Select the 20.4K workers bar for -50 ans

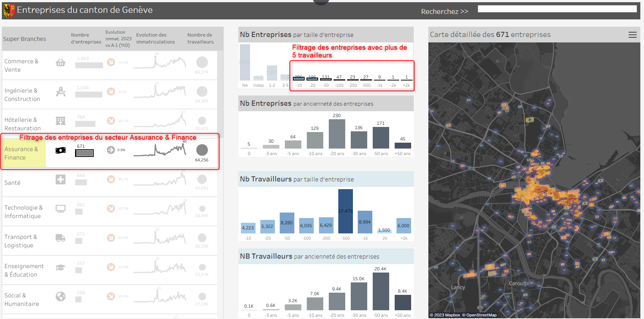(381, 291)
